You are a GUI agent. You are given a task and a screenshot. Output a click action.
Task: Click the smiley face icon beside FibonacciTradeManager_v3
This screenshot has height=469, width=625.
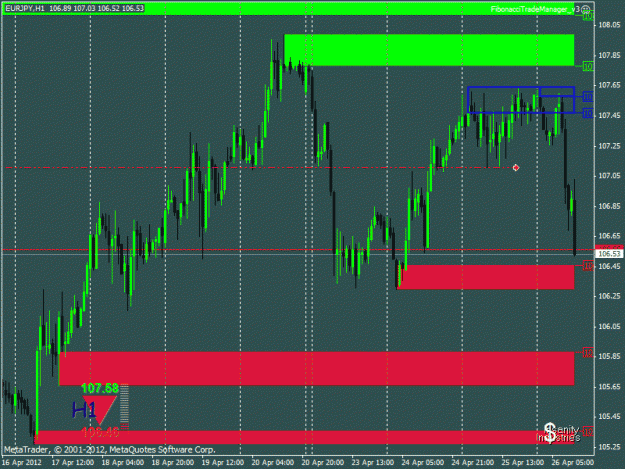tap(585, 9)
